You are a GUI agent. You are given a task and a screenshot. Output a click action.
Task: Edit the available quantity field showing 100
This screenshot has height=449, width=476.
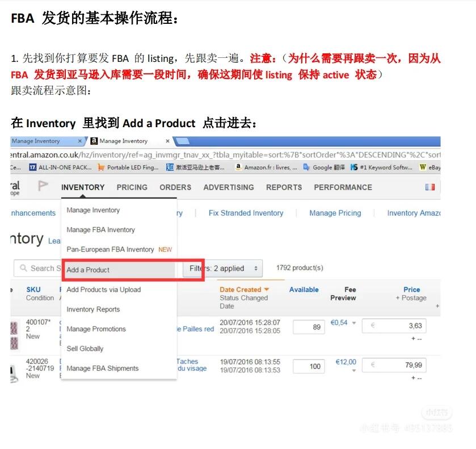[x=309, y=366]
